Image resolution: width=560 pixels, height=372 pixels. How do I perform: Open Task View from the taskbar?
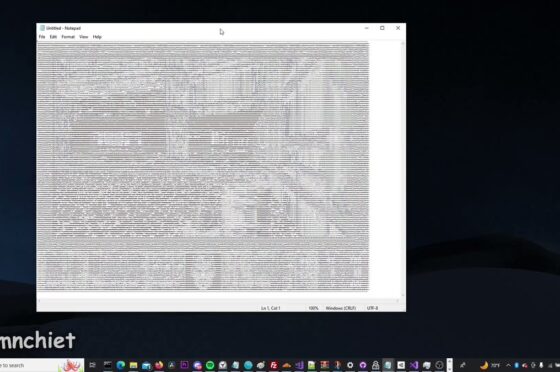coord(92,365)
